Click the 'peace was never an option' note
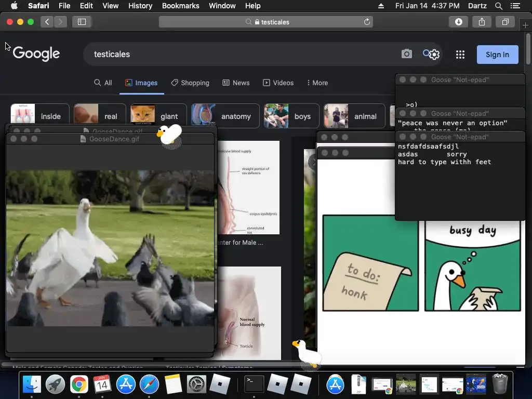The height and width of the screenshot is (399, 532). [x=453, y=123]
